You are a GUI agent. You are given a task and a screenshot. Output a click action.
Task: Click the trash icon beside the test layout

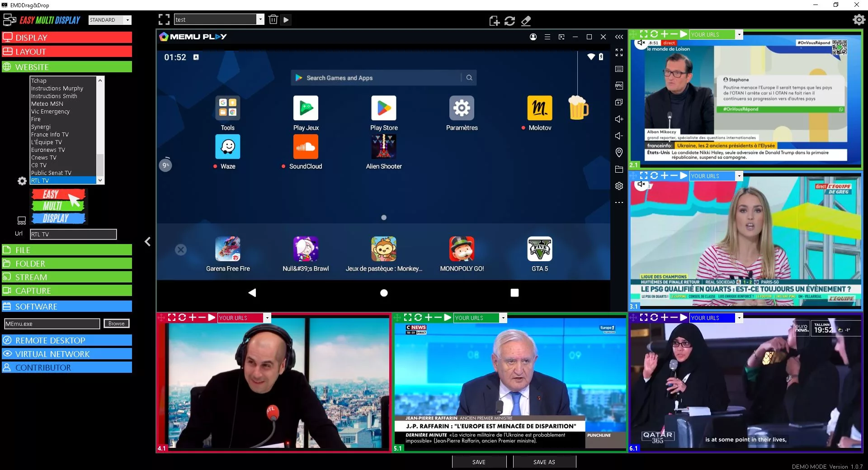coord(273,19)
